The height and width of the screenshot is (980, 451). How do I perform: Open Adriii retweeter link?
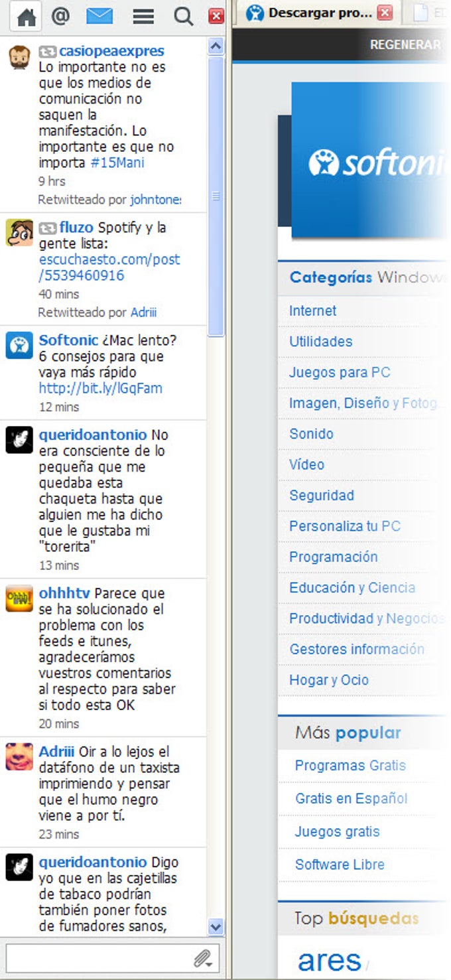[143, 312]
